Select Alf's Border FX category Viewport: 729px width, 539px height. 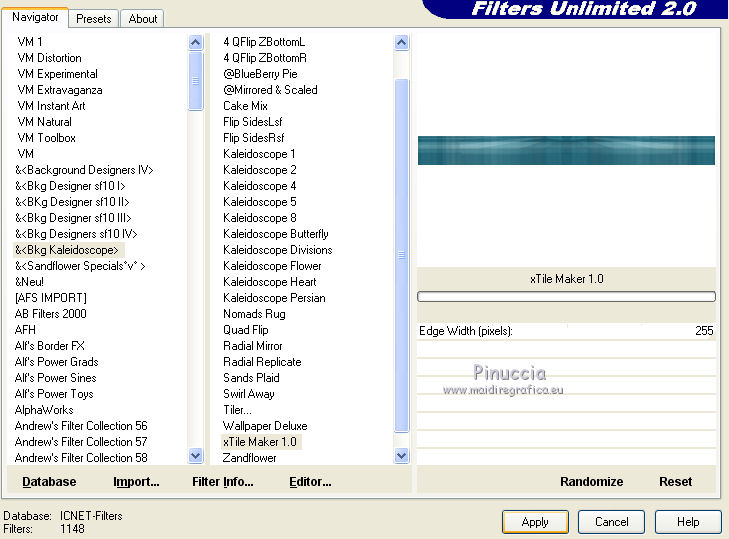(x=49, y=346)
